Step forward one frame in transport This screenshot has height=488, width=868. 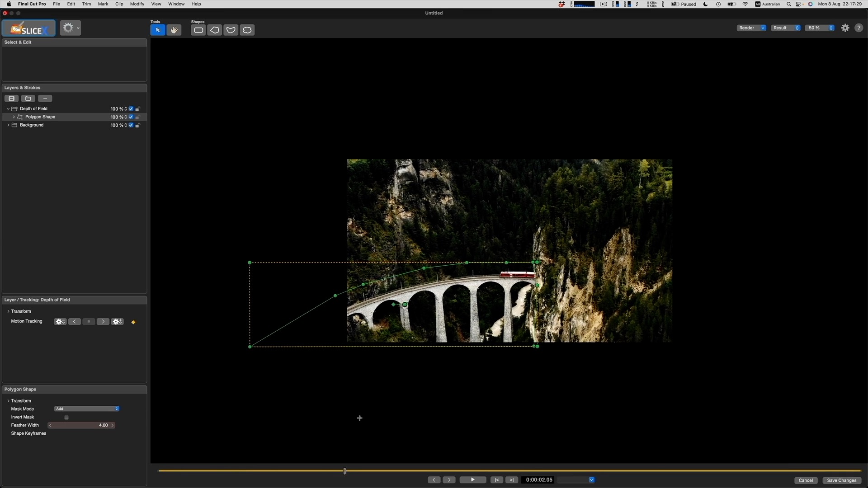click(449, 480)
